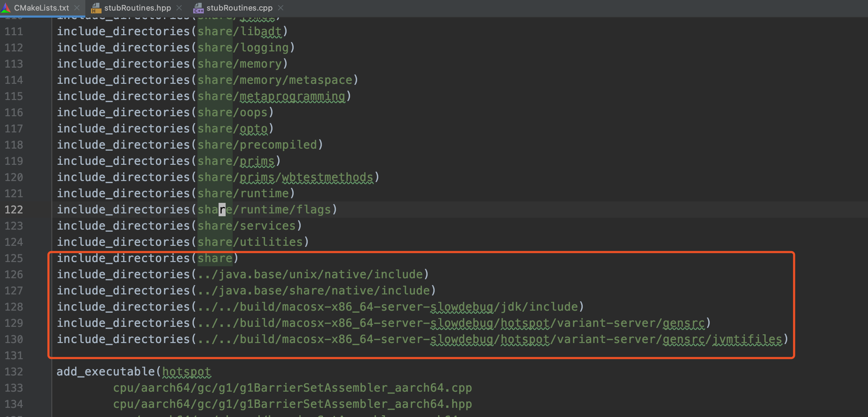Click the text share/logging on line 112
Screen dimensions: 868x417
[x=243, y=48]
